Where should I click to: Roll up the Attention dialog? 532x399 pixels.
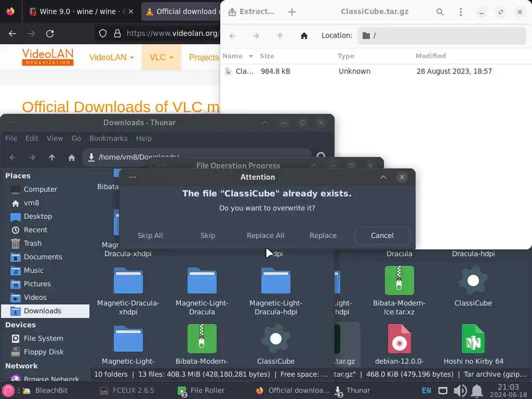(383, 177)
